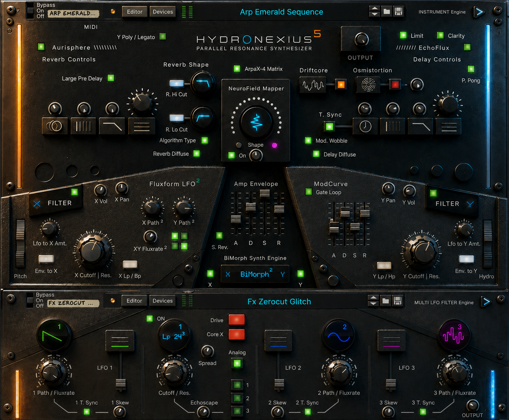This screenshot has width=509, height=420.
Task: Click the delay clock time icon
Action: tap(365, 126)
